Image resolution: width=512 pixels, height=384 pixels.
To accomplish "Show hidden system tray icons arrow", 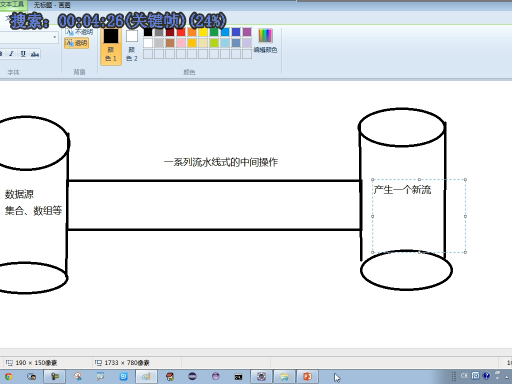I will pos(507,377).
